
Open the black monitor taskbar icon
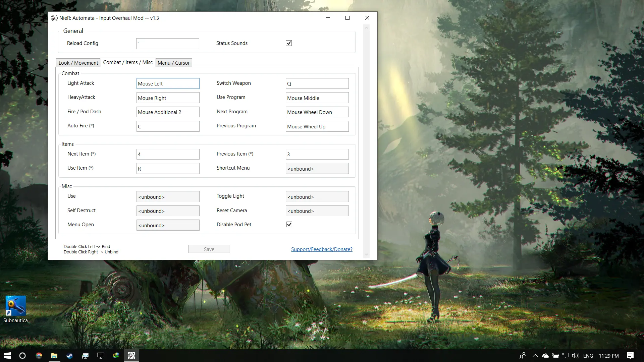click(101, 356)
